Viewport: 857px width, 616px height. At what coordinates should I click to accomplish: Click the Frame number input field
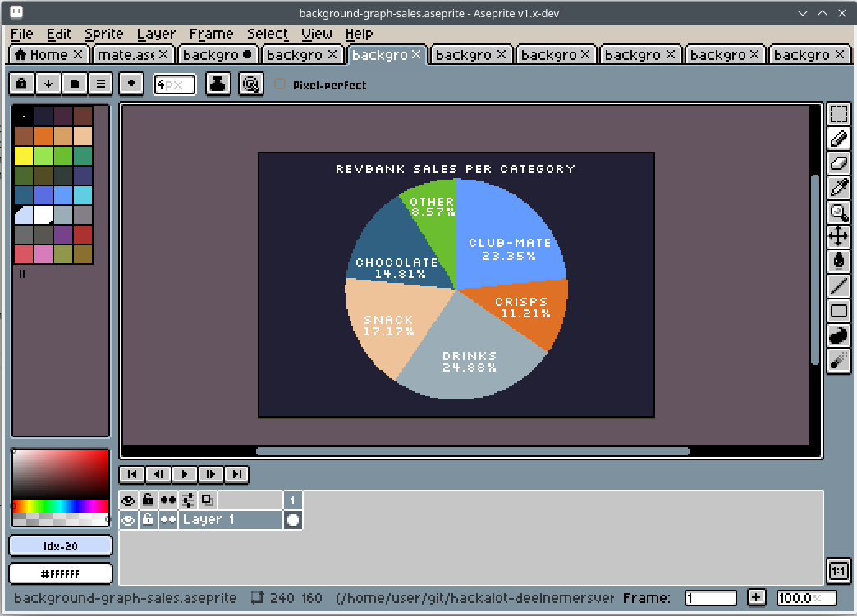711,597
